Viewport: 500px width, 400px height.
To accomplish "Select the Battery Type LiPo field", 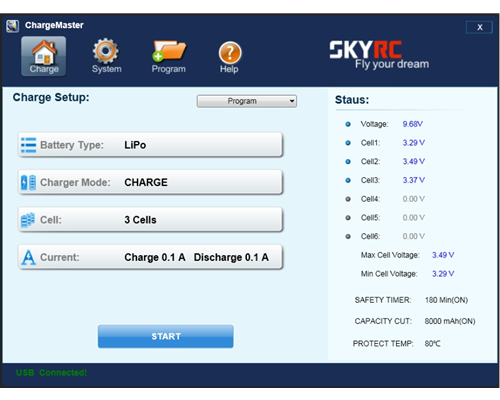I will click(150, 145).
